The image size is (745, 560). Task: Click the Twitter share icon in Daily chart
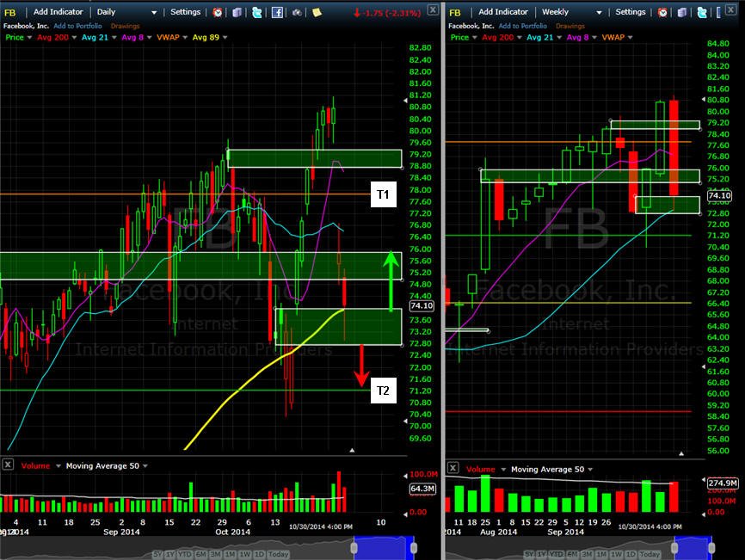click(257, 12)
